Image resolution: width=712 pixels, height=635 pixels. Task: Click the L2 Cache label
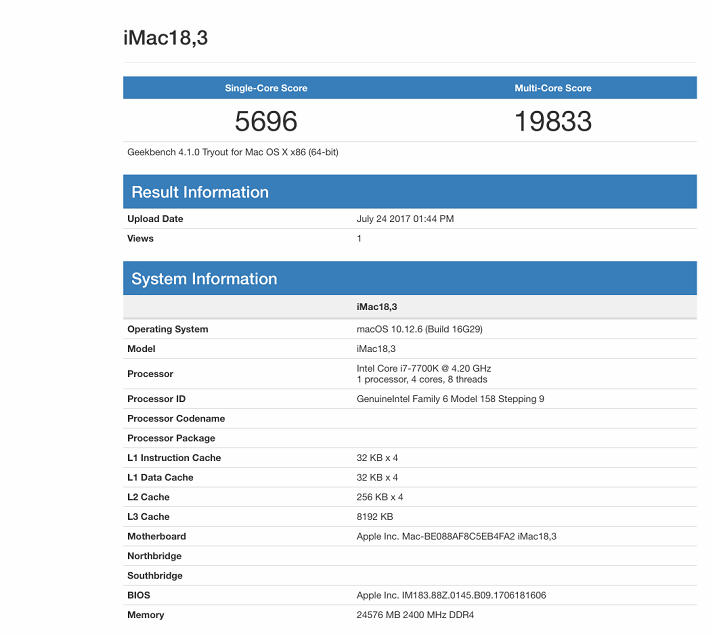[x=148, y=497]
